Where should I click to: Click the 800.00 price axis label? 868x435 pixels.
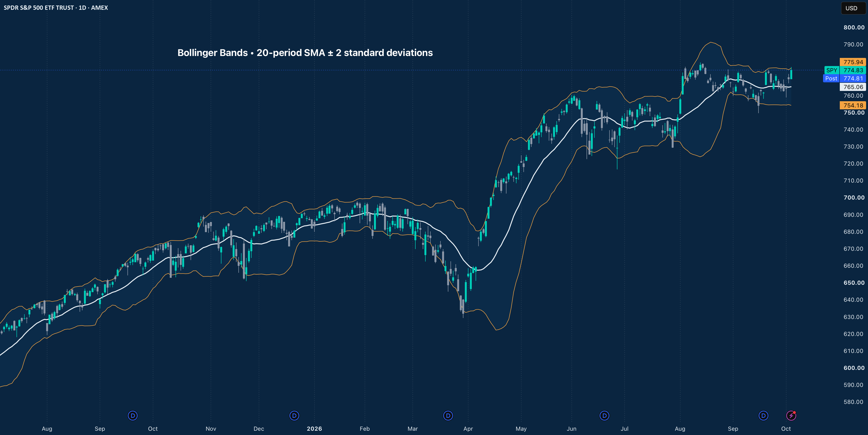tap(854, 27)
